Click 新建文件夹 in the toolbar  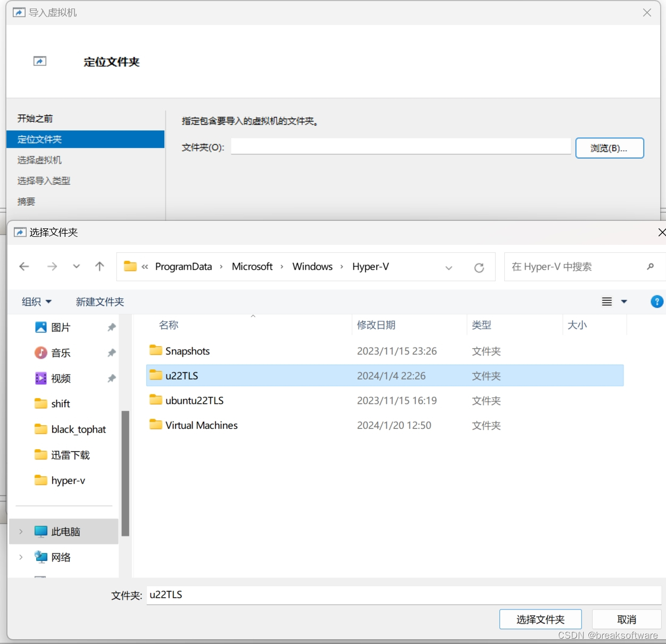coord(100,302)
